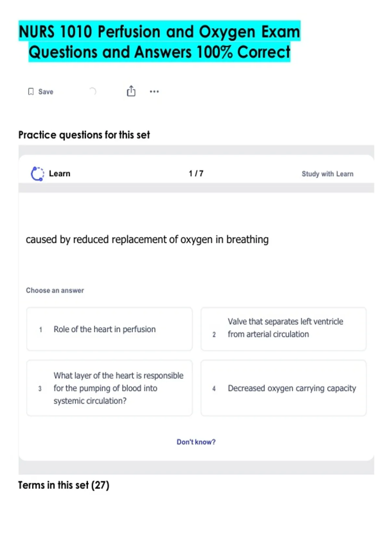Click the "Choose an answer" label
Viewport: 392px width, 556px height.
tap(55, 290)
